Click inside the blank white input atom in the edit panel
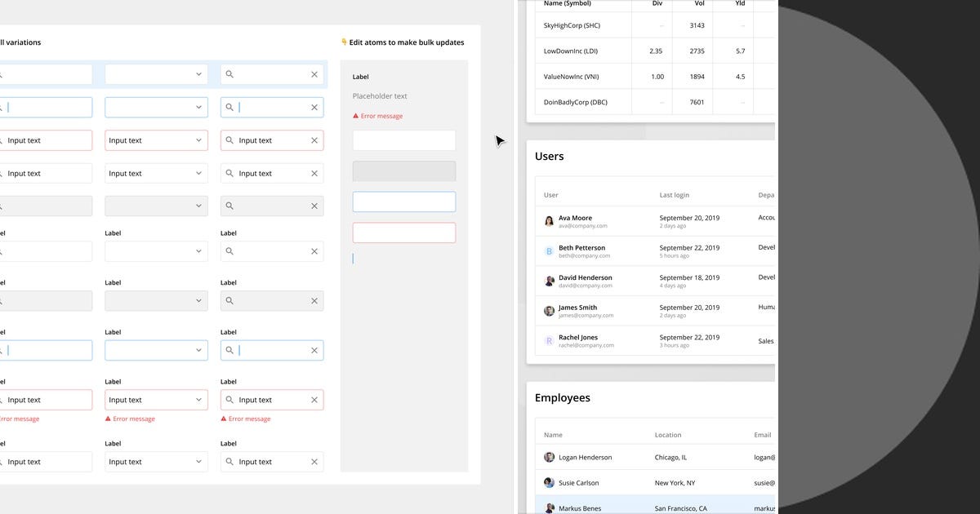 coord(403,140)
